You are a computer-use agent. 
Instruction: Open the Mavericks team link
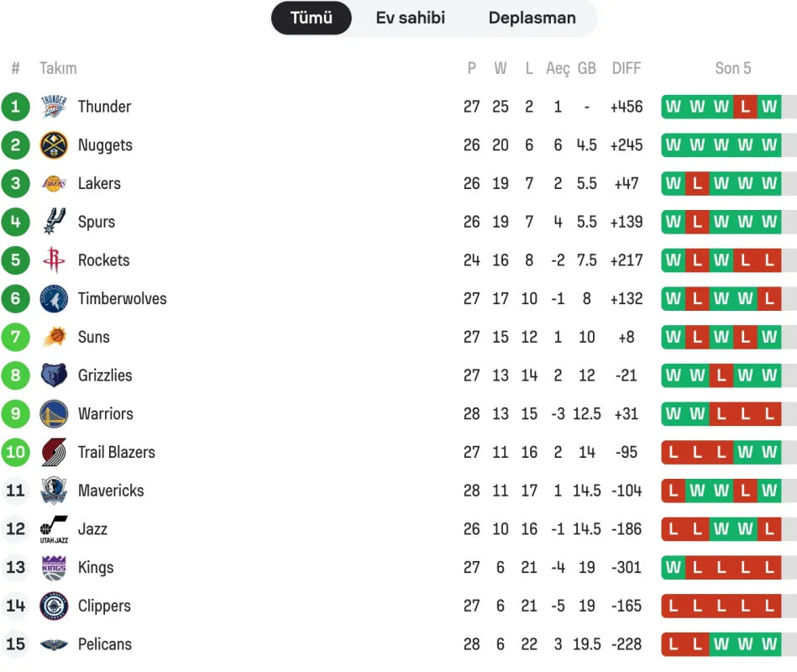click(110, 491)
